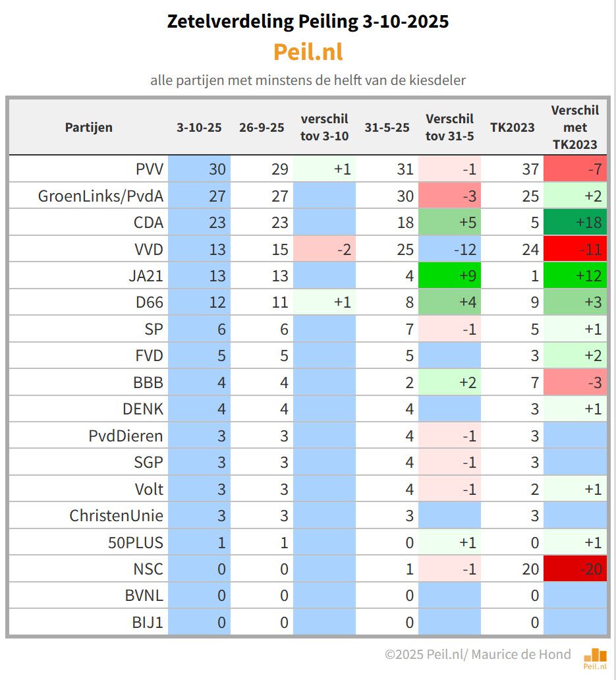Open the orange Peil.nl title link
Viewport: 616px width, 680px height.
point(308,52)
